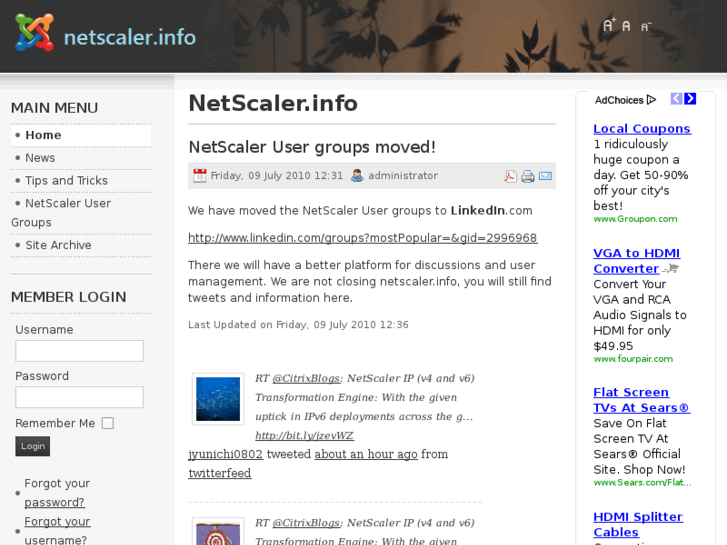Click 'NetScaler User groups moved!' article heading

click(x=312, y=147)
